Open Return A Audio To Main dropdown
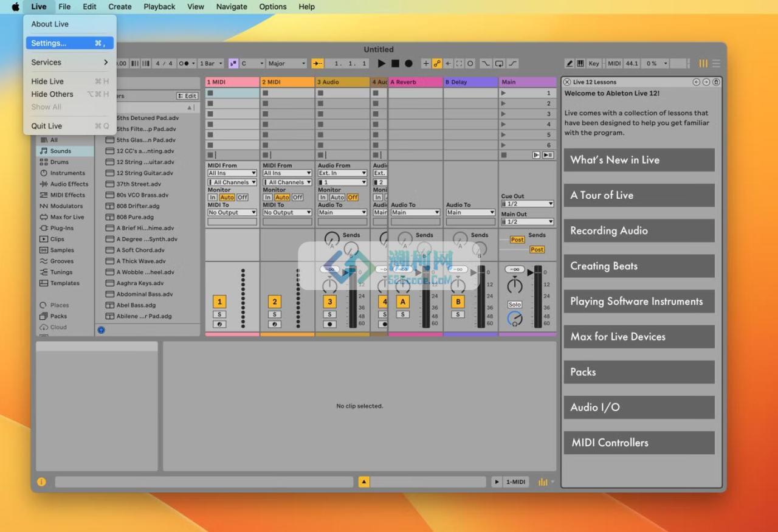 click(x=415, y=213)
